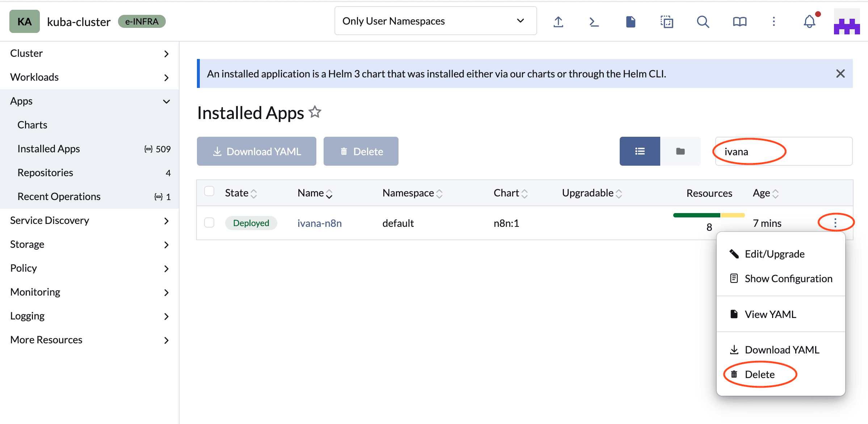Select Edit/Upgrade in the context menu
Screen dimensions: 868x424
coord(774,254)
